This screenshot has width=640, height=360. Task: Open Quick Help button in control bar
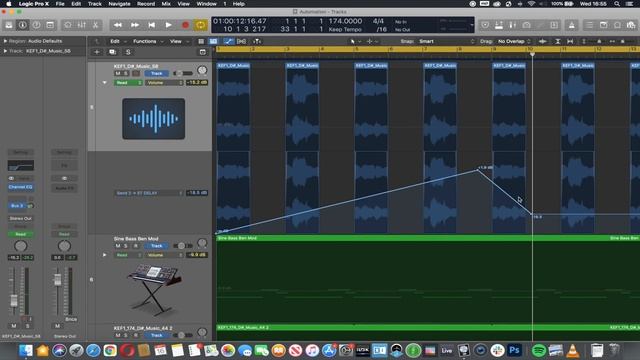click(36, 25)
